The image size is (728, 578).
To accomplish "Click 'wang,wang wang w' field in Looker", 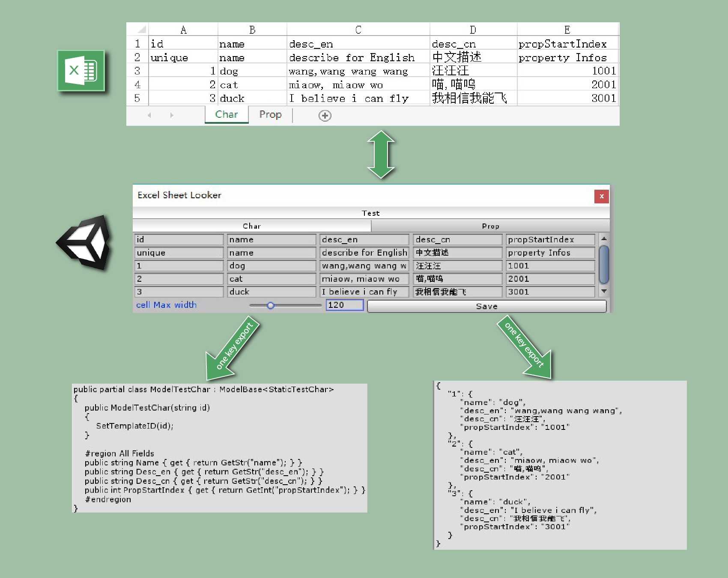I will point(364,265).
